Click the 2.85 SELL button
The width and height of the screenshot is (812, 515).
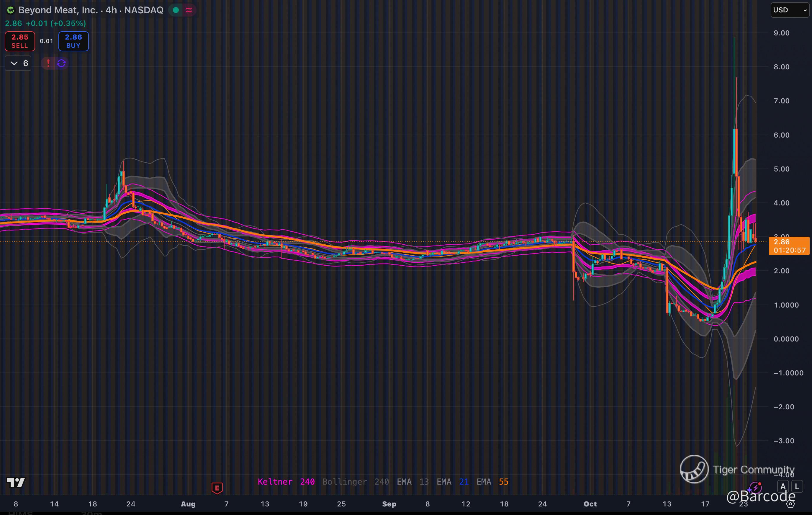[20, 41]
